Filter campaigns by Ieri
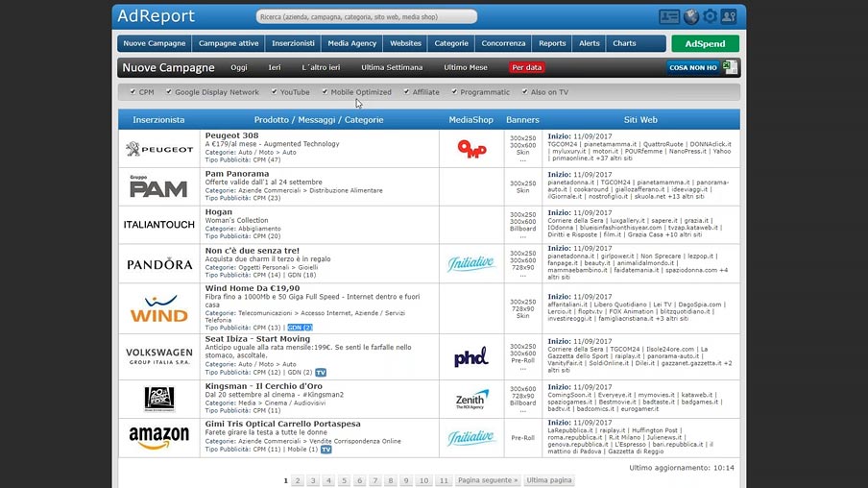 [x=275, y=67]
